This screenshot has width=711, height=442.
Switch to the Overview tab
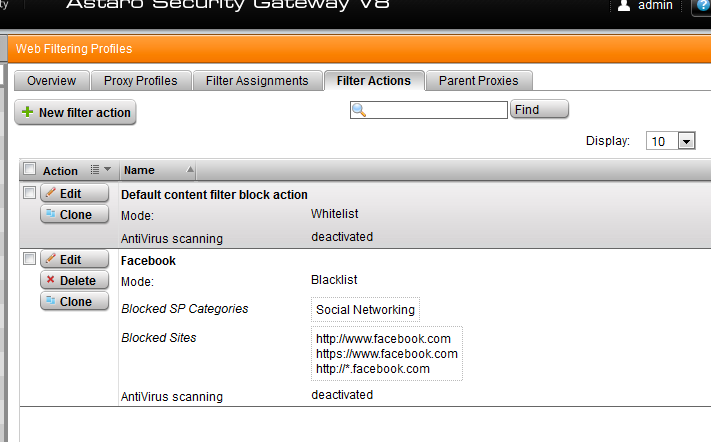tap(51, 81)
